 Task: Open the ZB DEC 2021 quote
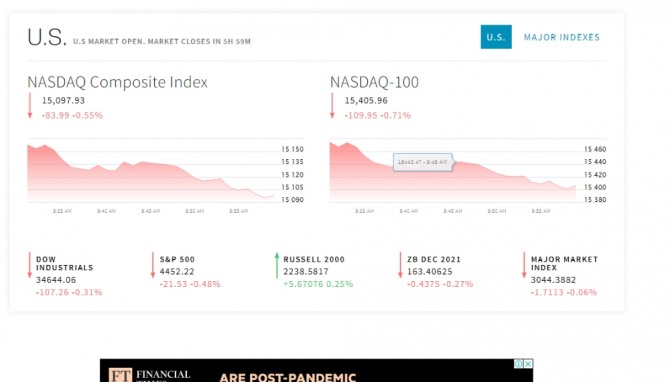(x=434, y=259)
